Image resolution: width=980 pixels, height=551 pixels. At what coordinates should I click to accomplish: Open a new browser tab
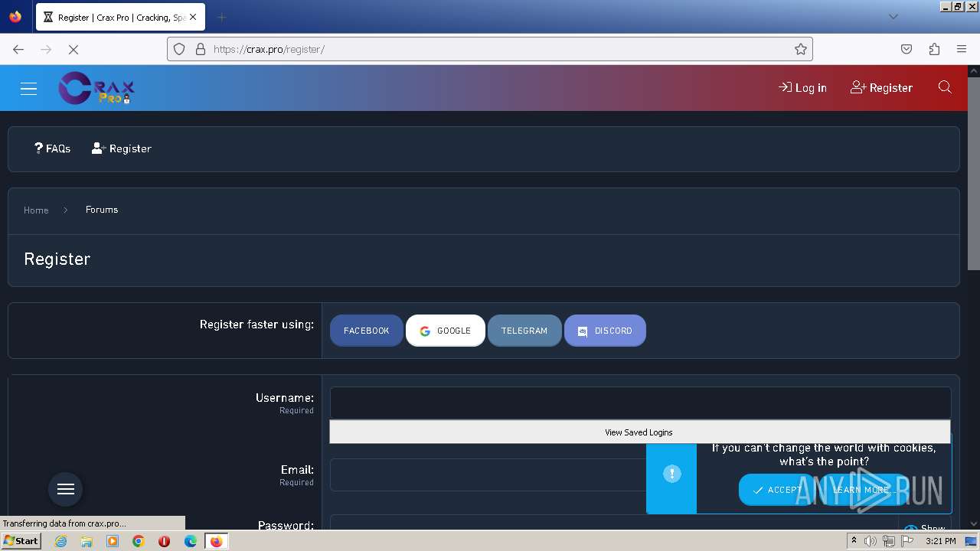pyautogui.click(x=221, y=17)
